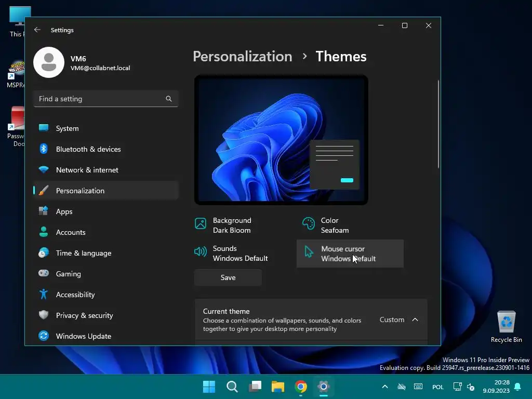Show hidden system tray icons
532x399 pixels.
click(x=385, y=387)
